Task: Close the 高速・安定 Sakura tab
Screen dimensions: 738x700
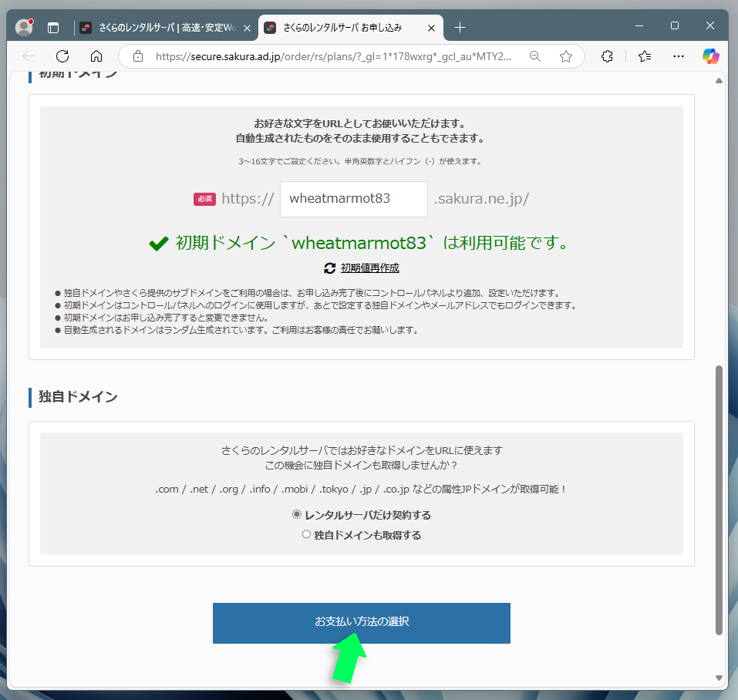Action: pyautogui.click(x=247, y=29)
